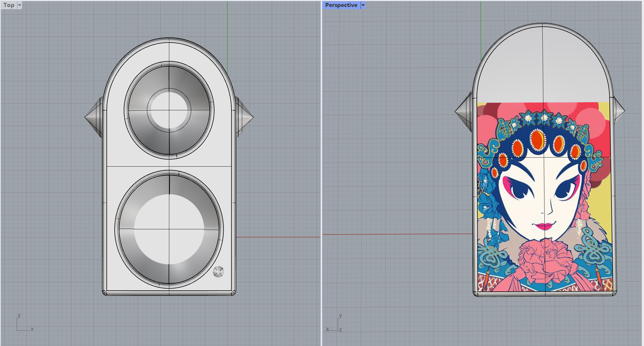Select the lower woofer center disc in Top view
The image size is (644, 346).
point(169,229)
